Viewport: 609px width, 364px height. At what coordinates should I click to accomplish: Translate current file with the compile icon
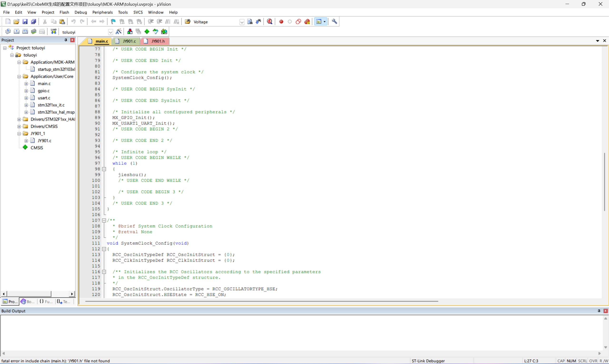coord(8,31)
